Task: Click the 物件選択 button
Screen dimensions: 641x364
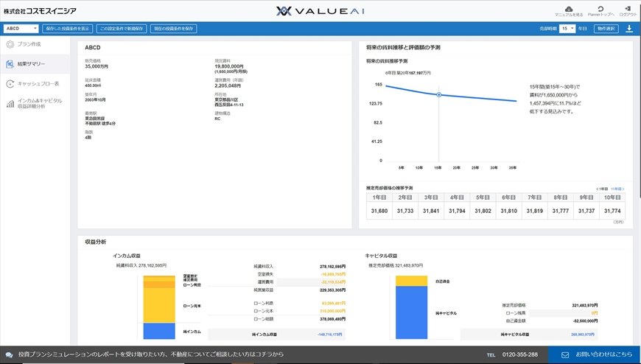Action: coord(607,29)
